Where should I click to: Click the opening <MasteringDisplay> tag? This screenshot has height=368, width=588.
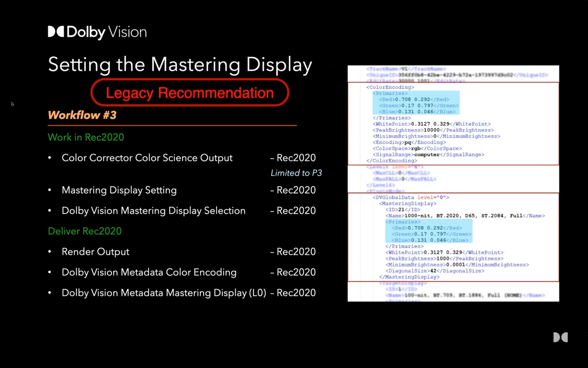pos(408,203)
